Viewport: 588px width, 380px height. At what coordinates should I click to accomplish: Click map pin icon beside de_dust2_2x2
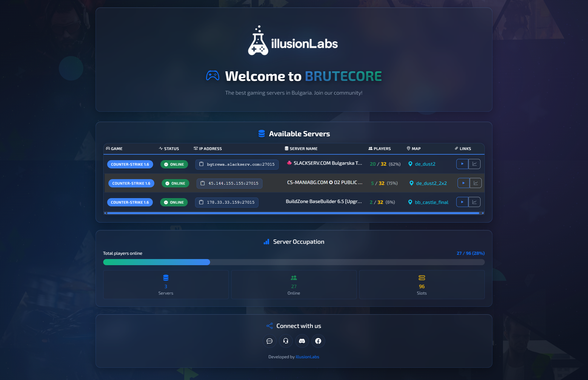(x=412, y=183)
